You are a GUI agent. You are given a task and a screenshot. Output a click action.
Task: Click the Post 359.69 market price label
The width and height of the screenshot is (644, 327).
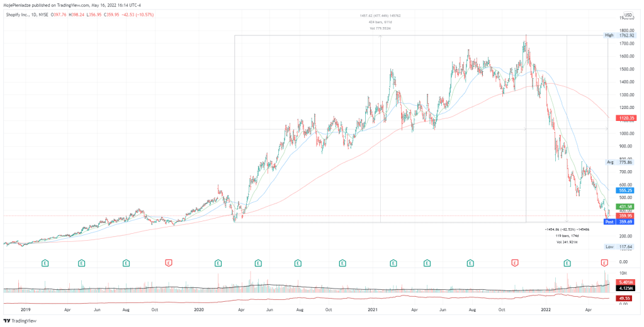622,222
